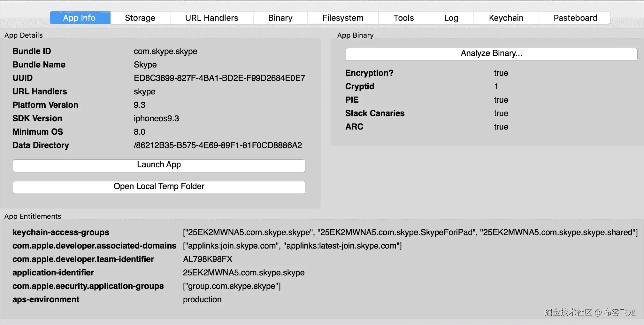Click the associated-domains applinks value

pos(292,246)
